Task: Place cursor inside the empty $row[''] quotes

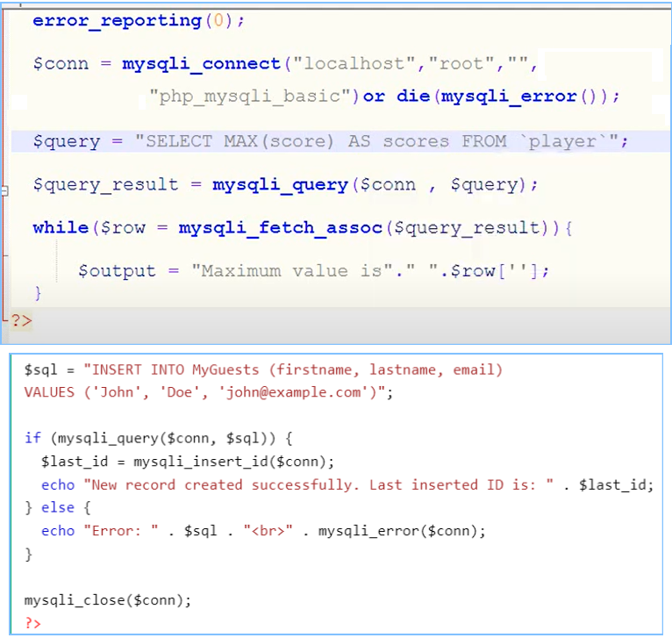Action: (529, 270)
